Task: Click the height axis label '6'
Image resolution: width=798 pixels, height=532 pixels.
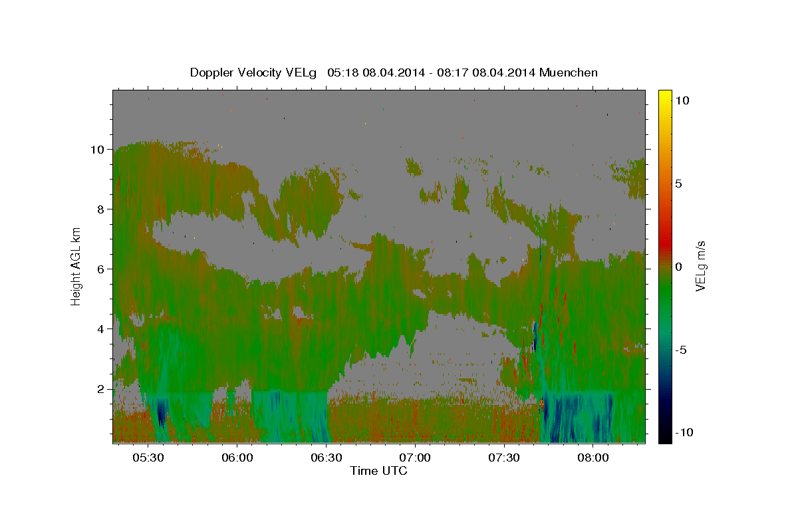Action: [x=100, y=269]
